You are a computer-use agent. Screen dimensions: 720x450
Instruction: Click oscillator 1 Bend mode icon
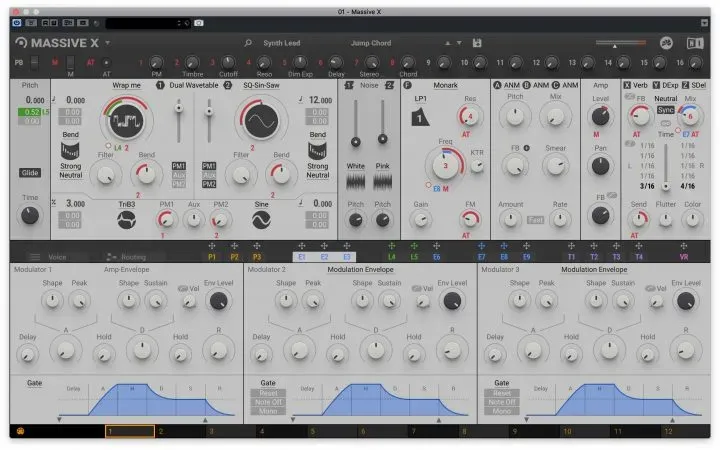tap(70, 150)
